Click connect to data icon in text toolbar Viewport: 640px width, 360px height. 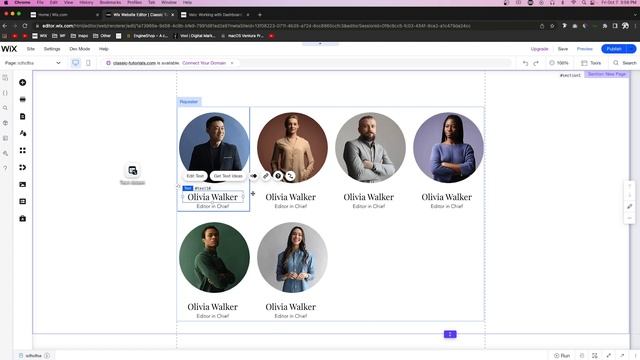click(x=290, y=176)
